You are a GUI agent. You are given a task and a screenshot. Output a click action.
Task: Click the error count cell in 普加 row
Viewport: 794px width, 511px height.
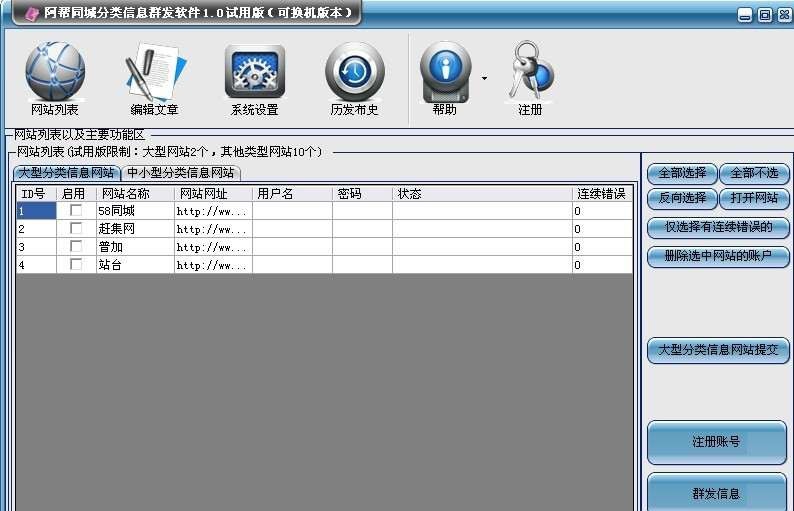click(602, 247)
